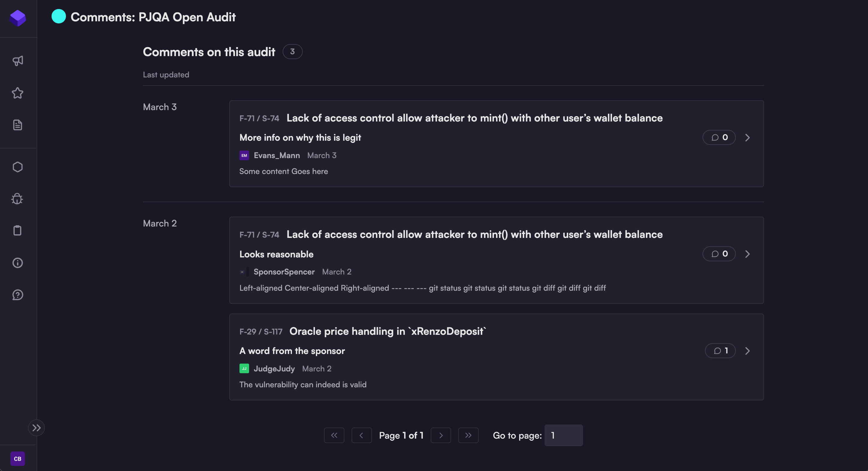Screen dimensions: 868x471
Task: Open the help question sidebar icon
Action: 17,295
